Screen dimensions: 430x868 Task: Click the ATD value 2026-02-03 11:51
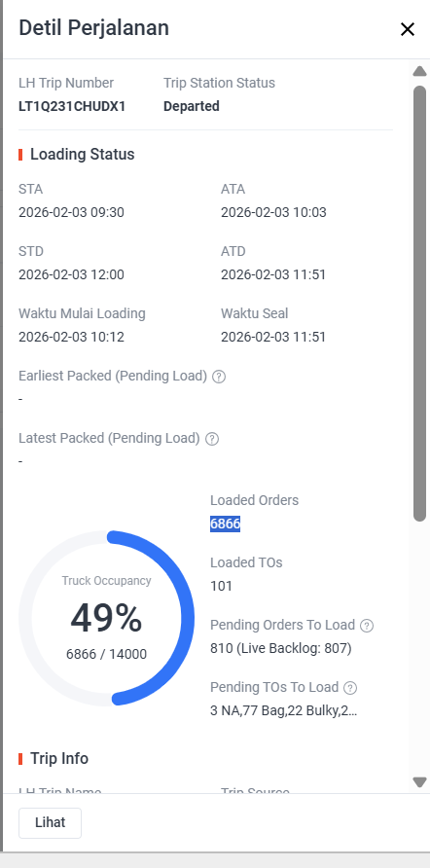coord(273,274)
